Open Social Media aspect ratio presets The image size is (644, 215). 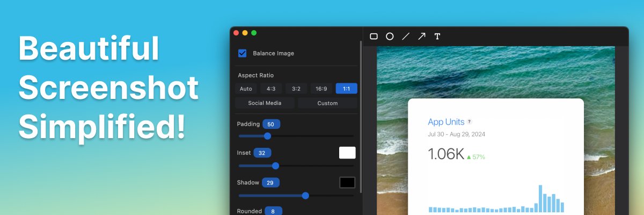265,103
